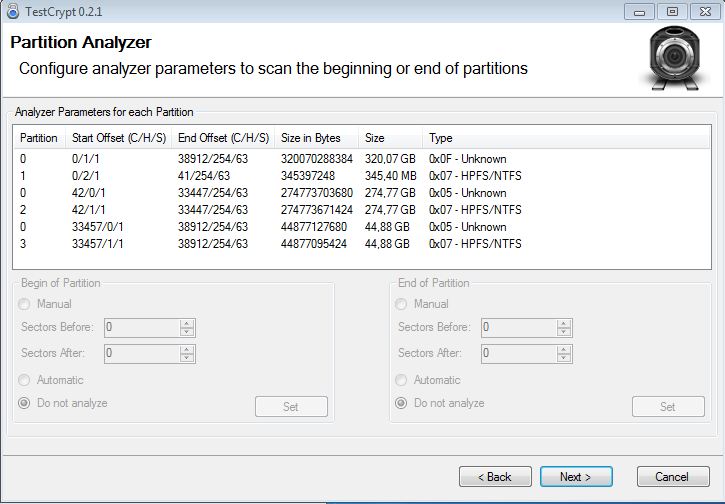Select Automatic radio under Begin of Partition
The width and height of the screenshot is (725, 504).
24,380
